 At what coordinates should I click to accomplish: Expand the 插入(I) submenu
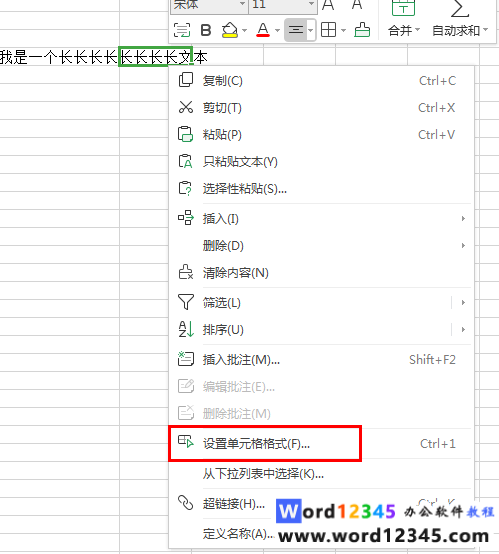coord(322,219)
